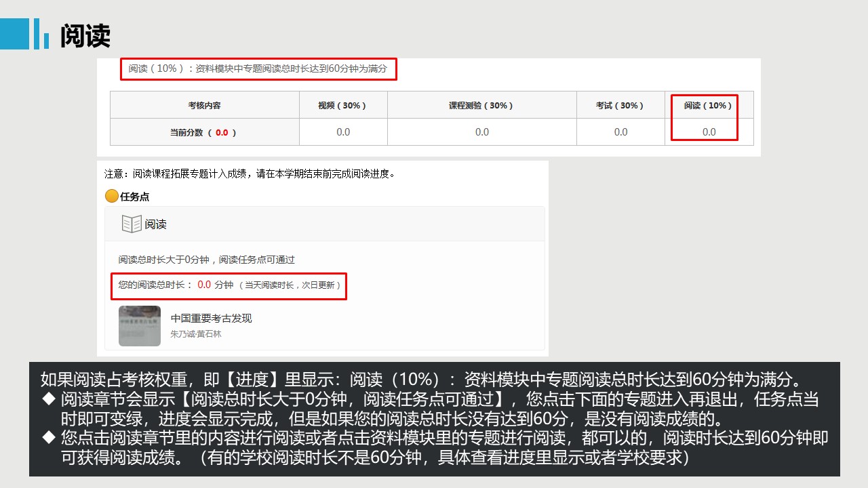Screen dimensions: 868x488
Task: Click the notice starting with 注意：阅读课程拓展专题
Action: point(250,174)
